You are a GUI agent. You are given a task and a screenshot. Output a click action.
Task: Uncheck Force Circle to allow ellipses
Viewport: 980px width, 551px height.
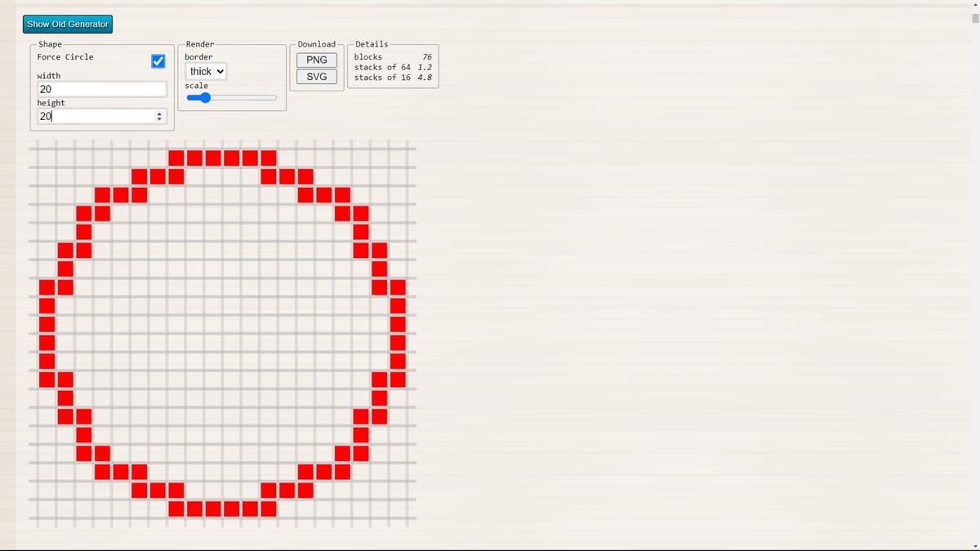[158, 60]
